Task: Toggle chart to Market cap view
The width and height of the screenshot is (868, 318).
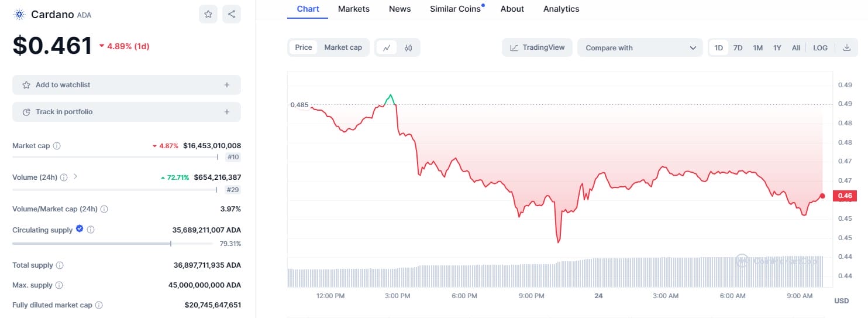Action: [x=343, y=47]
